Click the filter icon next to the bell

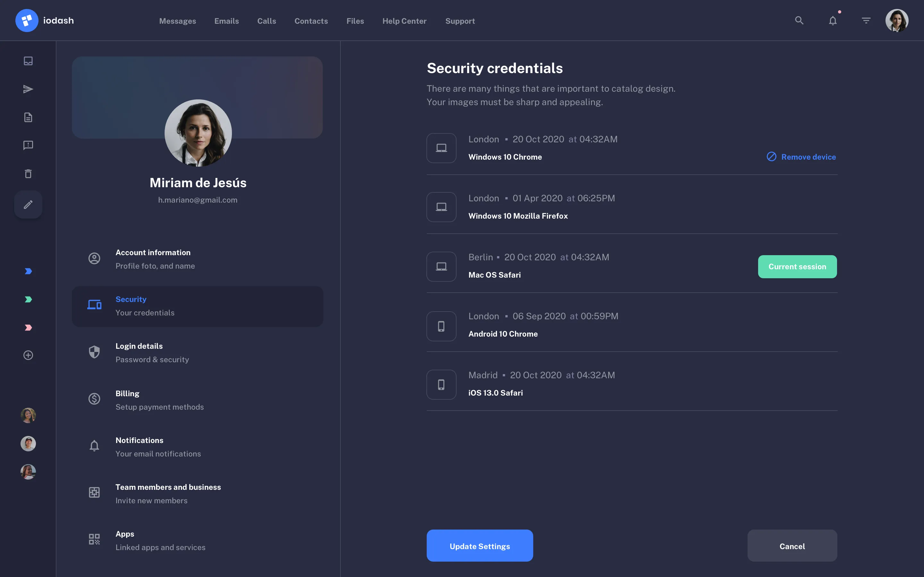pos(866,20)
